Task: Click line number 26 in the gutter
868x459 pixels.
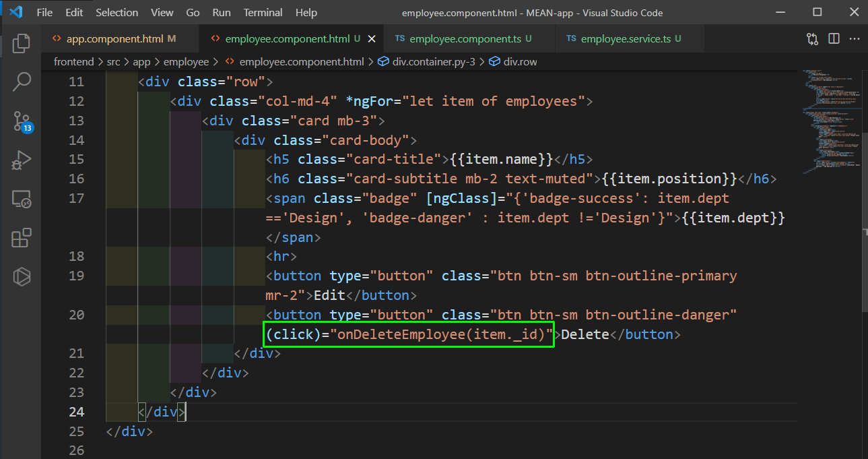Action: 76,450
